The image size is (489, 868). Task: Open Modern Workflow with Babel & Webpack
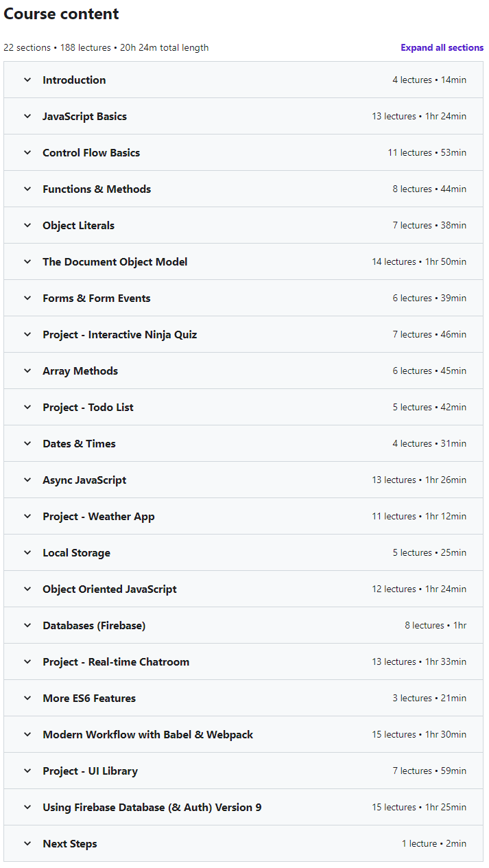pos(243,734)
